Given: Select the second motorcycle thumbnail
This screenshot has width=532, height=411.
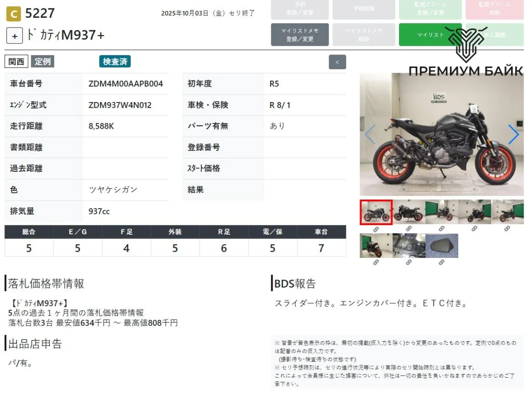Looking at the screenshot, I should [409, 212].
